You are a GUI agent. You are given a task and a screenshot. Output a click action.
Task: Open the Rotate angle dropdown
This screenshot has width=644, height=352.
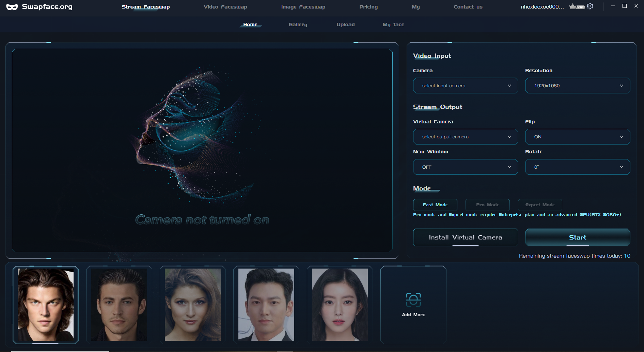click(x=577, y=167)
